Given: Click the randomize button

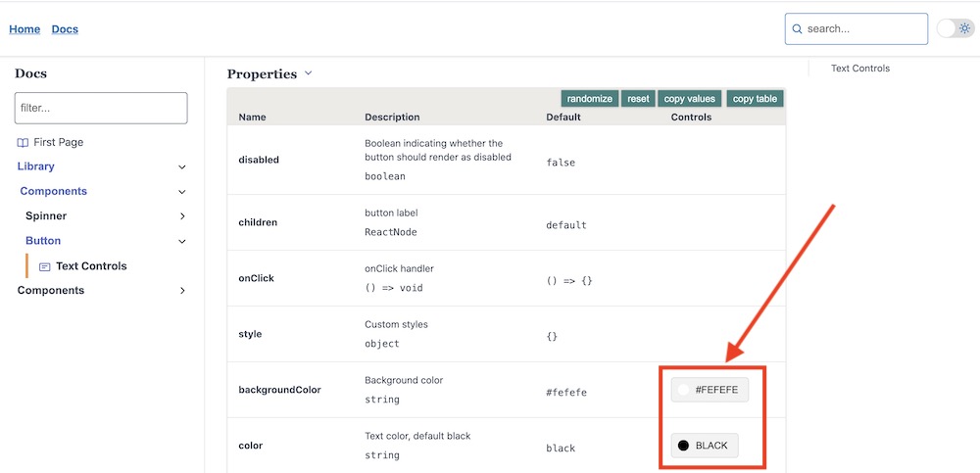Looking at the screenshot, I should coord(589,99).
